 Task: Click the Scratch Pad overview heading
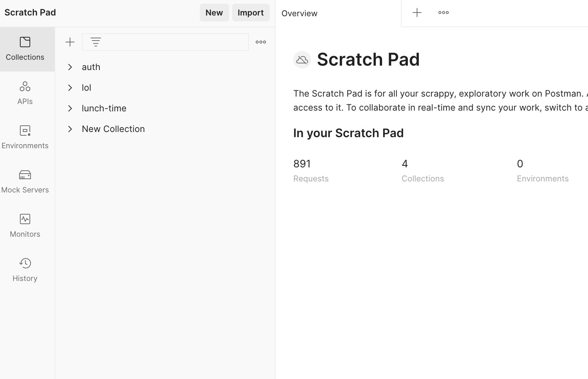(368, 59)
